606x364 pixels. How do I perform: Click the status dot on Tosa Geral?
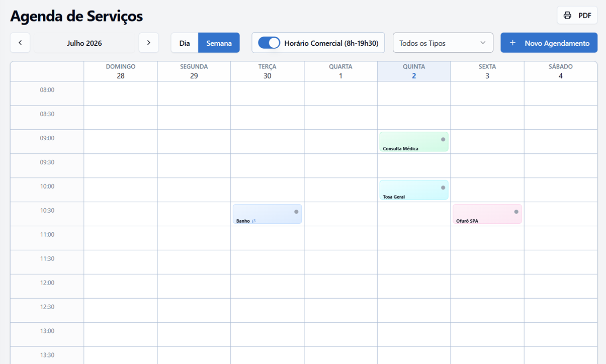(443, 188)
